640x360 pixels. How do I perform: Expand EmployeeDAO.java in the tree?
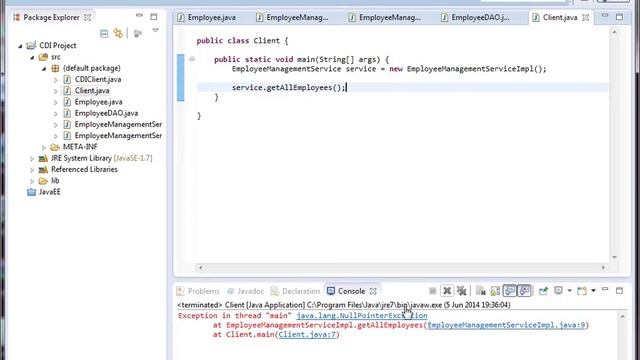pos(56,113)
